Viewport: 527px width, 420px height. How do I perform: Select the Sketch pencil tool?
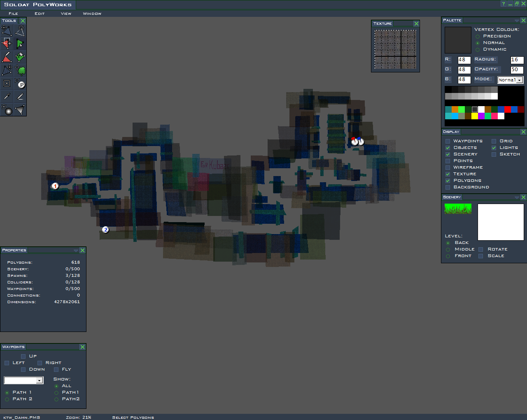20,97
